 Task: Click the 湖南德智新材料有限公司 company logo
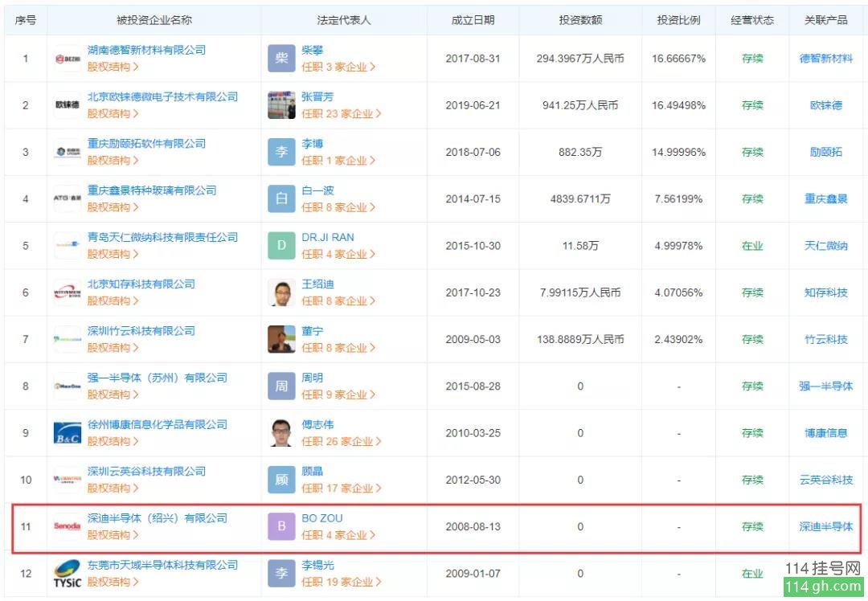(68, 59)
